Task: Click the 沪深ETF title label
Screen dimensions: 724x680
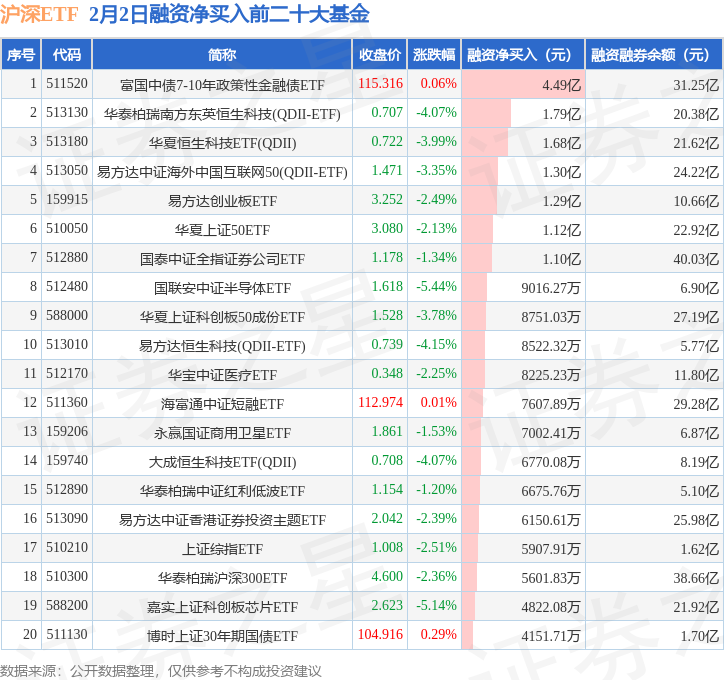Action: (x=39, y=14)
